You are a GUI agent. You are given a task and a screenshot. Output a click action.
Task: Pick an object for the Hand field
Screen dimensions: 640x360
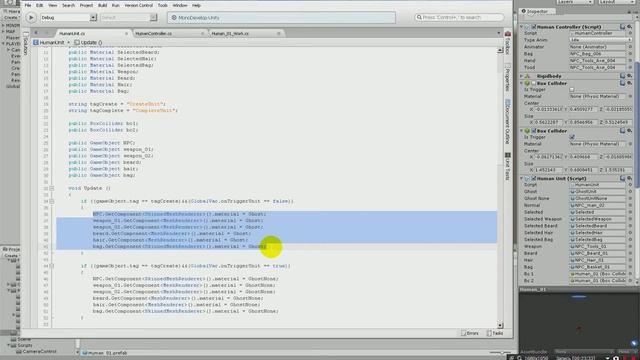coord(630,60)
